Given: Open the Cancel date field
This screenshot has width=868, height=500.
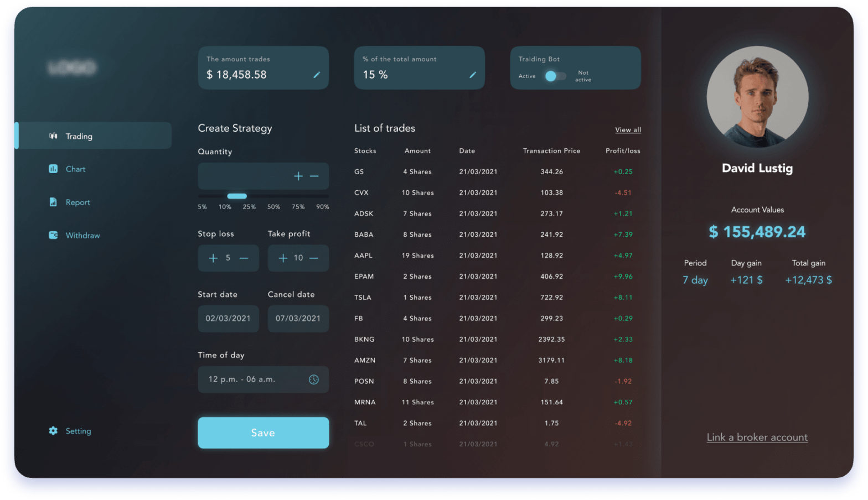Looking at the screenshot, I should [298, 319].
